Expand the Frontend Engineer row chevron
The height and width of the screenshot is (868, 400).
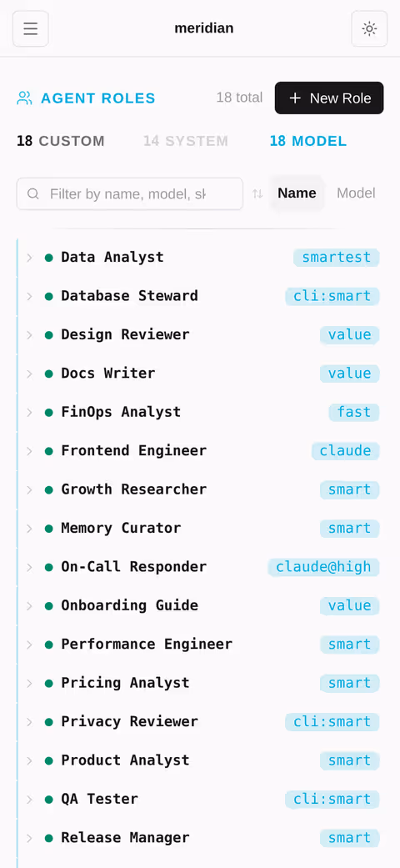point(30,451)
